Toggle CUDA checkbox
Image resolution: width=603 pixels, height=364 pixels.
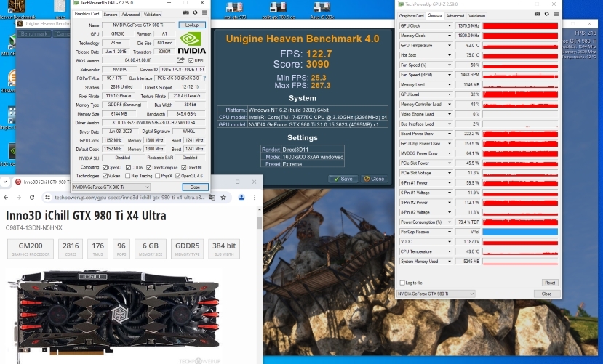coord(128,167)
